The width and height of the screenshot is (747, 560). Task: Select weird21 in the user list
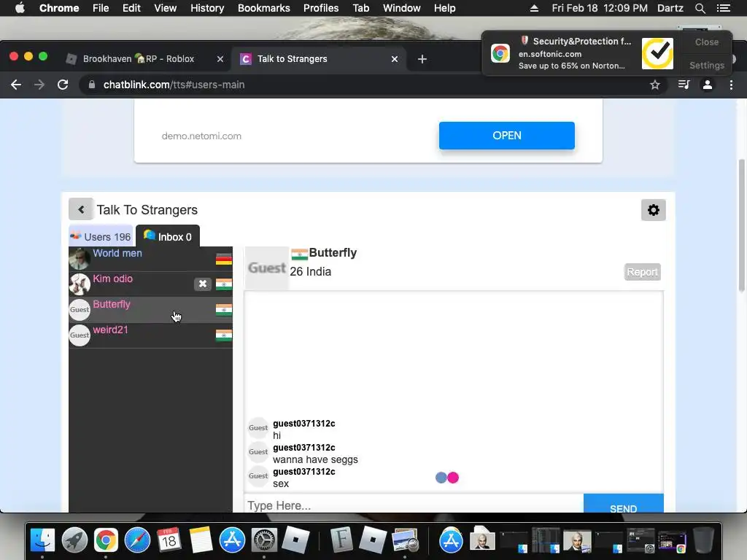(x=150, y=335)
